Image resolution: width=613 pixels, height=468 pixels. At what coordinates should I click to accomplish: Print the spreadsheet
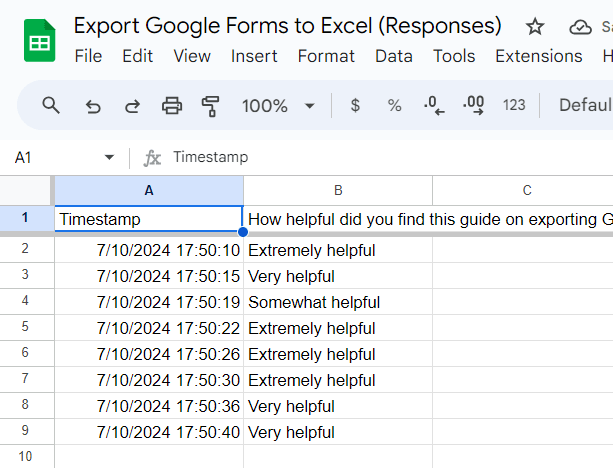[x=172, y=105]
